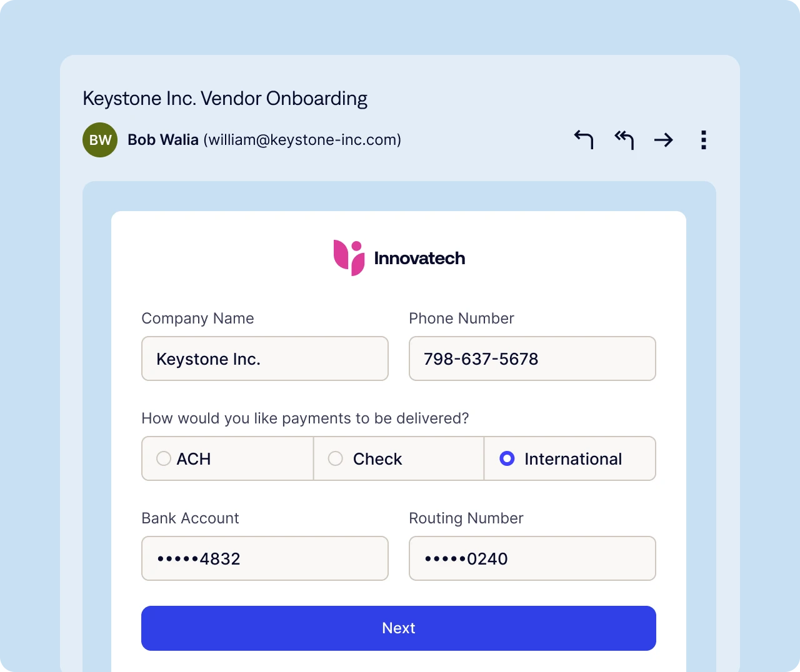Focus the Phone Number input field
Viewport: 800px width, 672px height.
(532, 359)
